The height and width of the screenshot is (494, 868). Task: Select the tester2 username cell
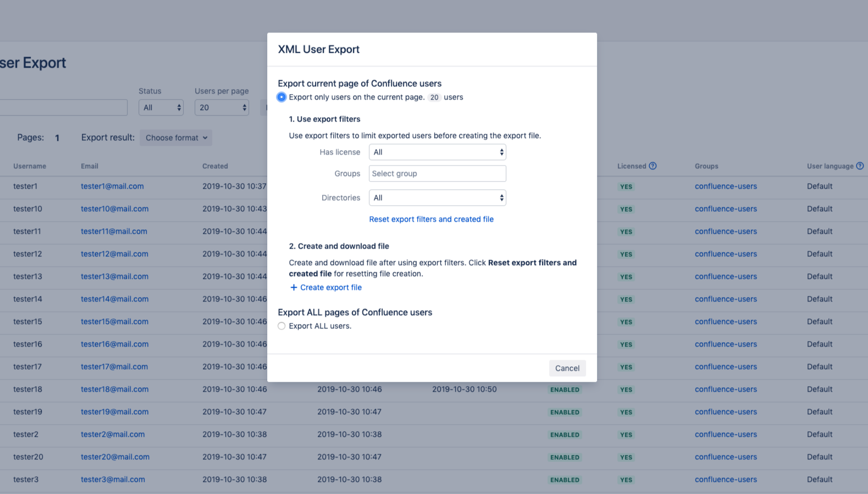[26, 434]
